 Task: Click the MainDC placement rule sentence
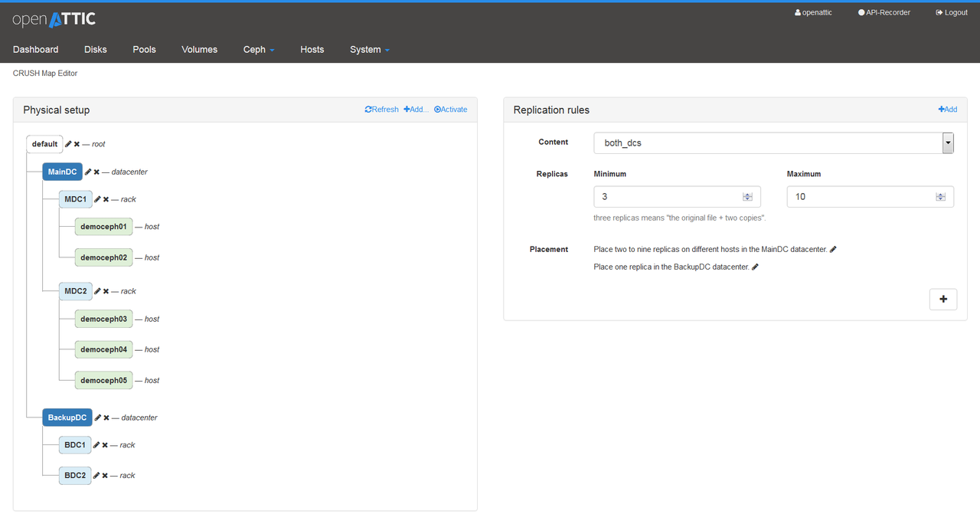tap(710, 250)
